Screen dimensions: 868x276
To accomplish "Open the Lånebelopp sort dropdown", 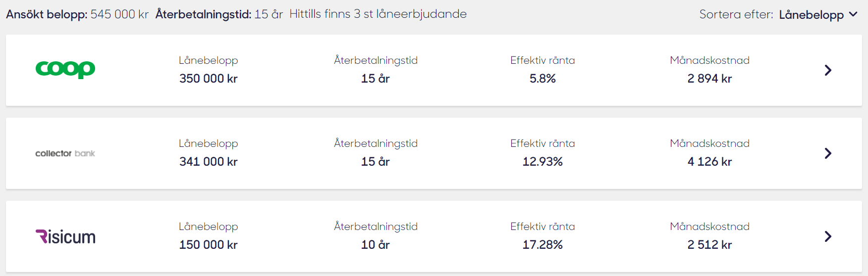I will [x=811, y=15].
